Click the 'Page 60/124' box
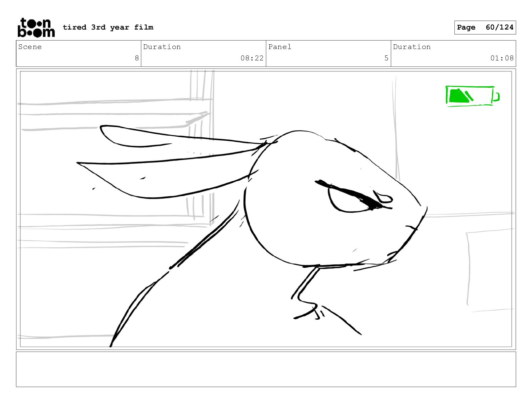Screen dimensions: 532x411 coord(485,28)
